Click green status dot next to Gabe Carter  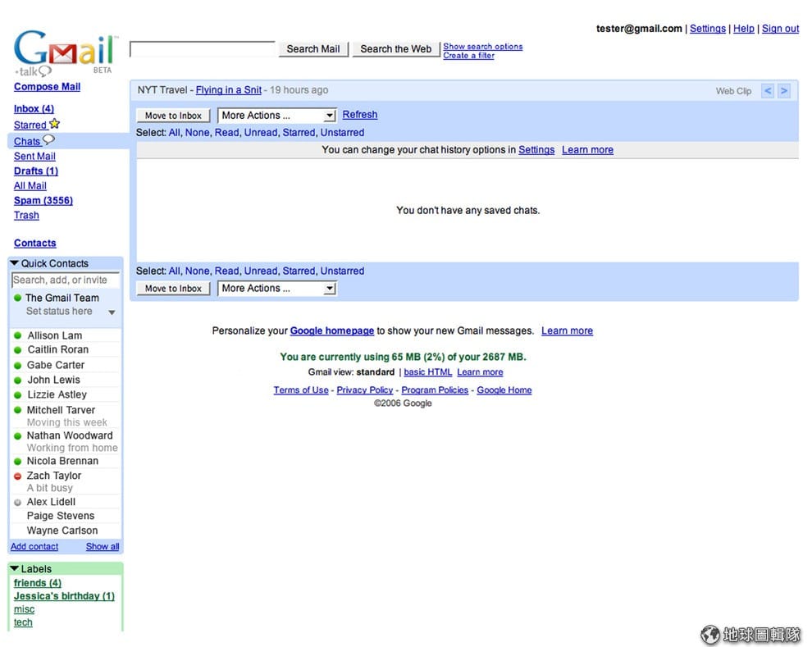(17, 366)
